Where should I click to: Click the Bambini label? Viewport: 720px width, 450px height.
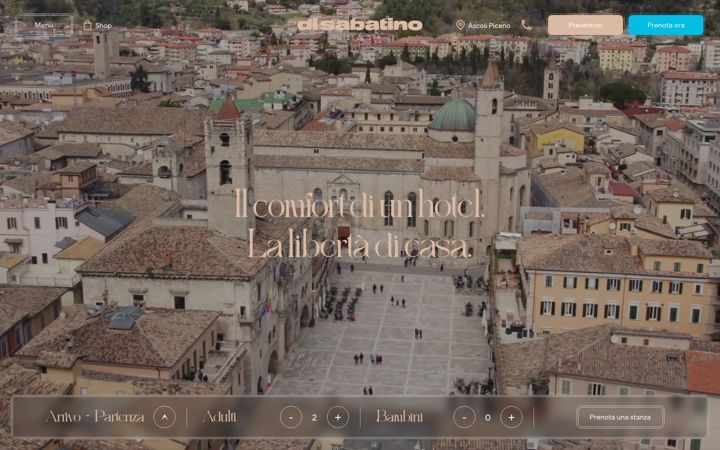[x=399, y=416]
